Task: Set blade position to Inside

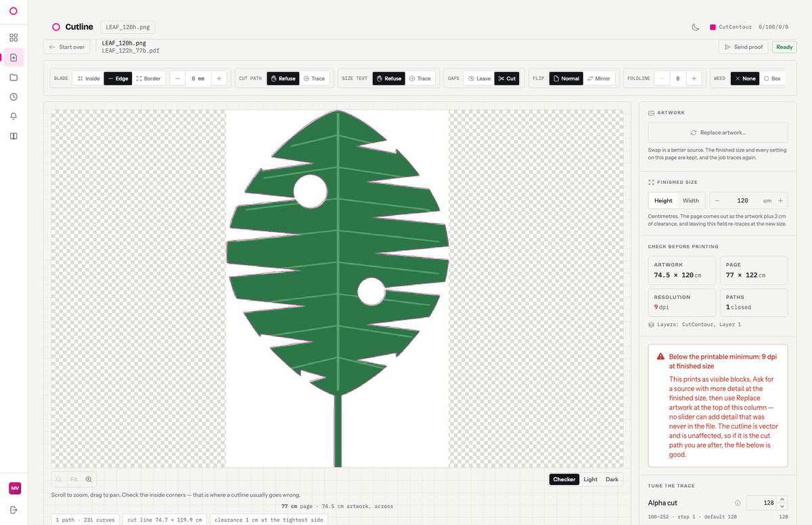Action: [89, 78]
